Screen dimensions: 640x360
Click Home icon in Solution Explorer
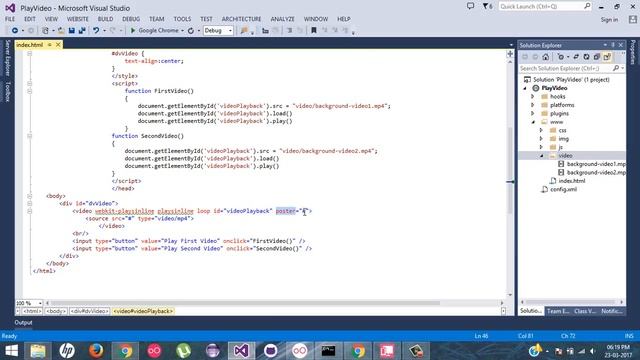[546, 57]
